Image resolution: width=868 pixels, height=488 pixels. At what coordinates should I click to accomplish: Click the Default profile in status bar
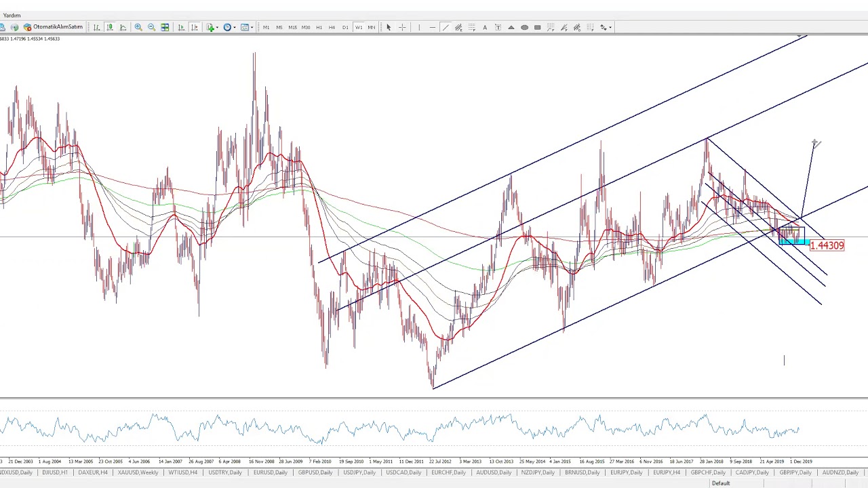[x=721, y=483]
